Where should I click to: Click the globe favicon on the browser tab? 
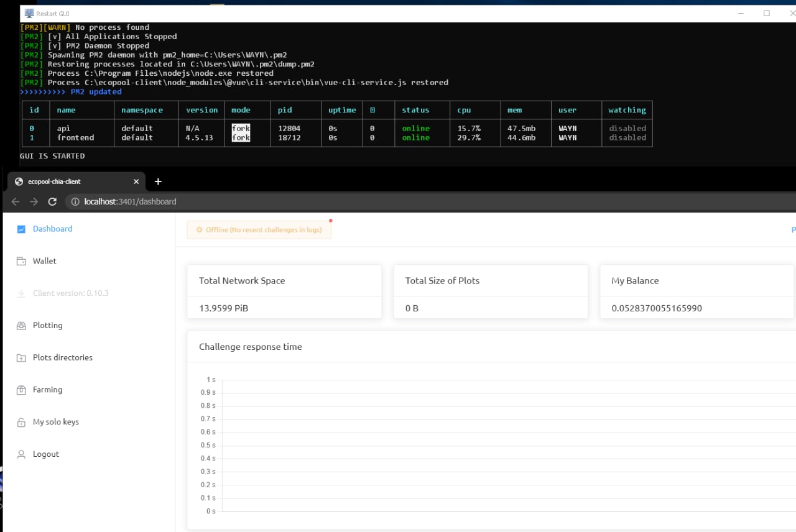(19, 181)
